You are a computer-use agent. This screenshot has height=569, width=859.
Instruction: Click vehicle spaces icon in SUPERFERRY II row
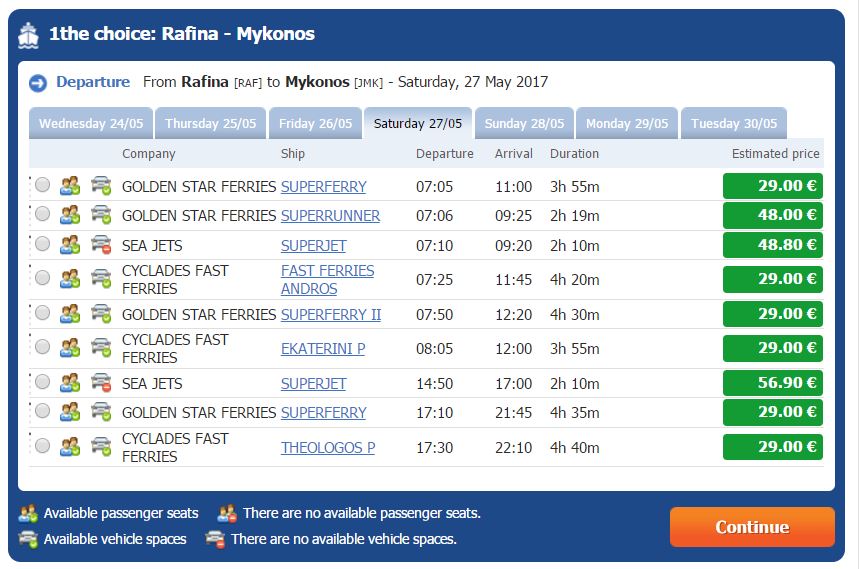pos(101,314)
